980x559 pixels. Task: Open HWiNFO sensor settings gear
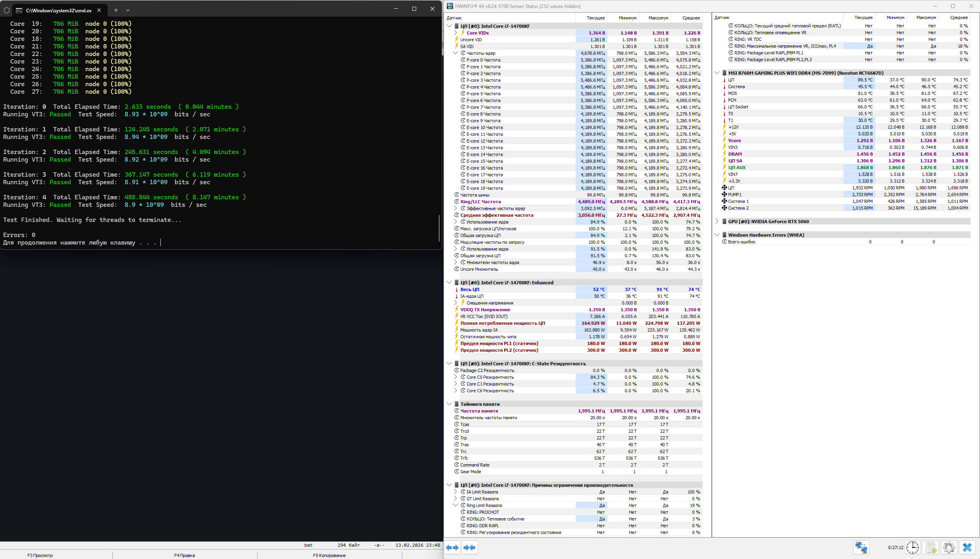point(949,547)
